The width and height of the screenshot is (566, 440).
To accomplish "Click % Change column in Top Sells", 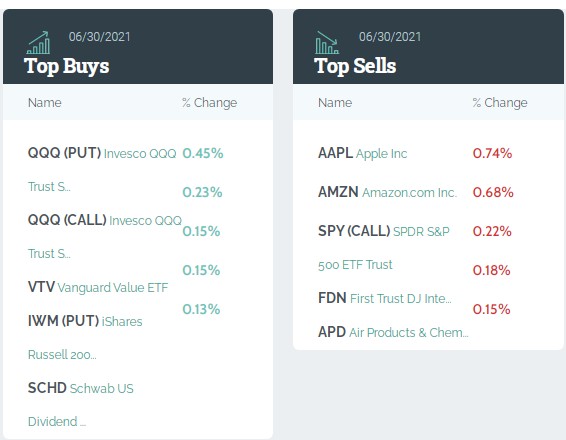I will (x=500, y=103).
